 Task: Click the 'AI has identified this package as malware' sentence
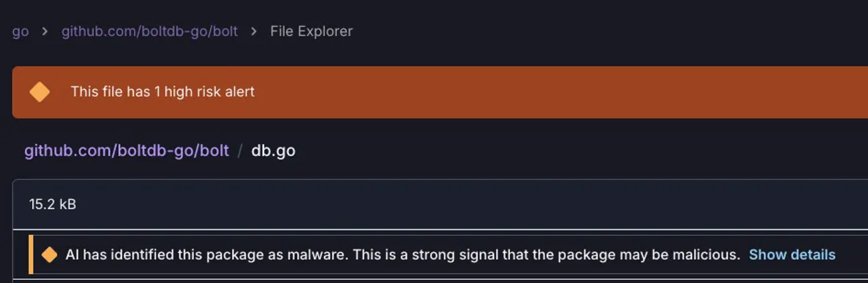pos(207,254)
